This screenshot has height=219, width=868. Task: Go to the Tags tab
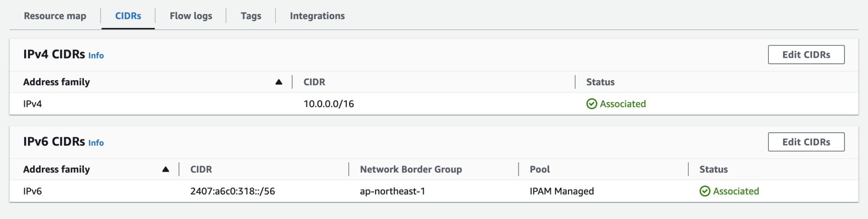251,16
